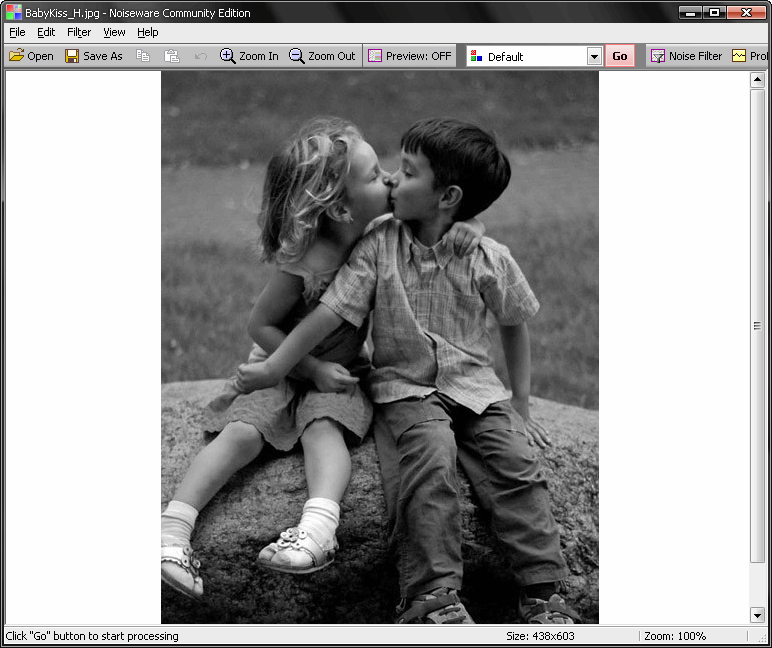
Task: Toggle the Preview: OFF button
Action: point(409,56)
